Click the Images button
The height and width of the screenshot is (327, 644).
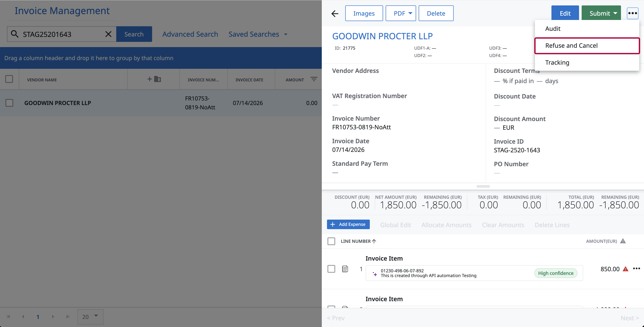coord(364,13)
